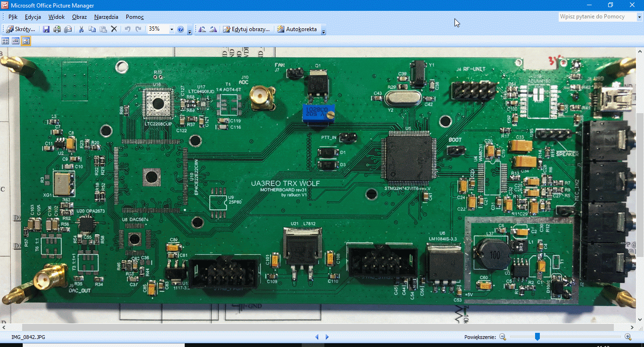Click the Save (floppy disk) icon
Image resolution: width=644 pixels, height=347 pixels.
[x=46, y=29]
